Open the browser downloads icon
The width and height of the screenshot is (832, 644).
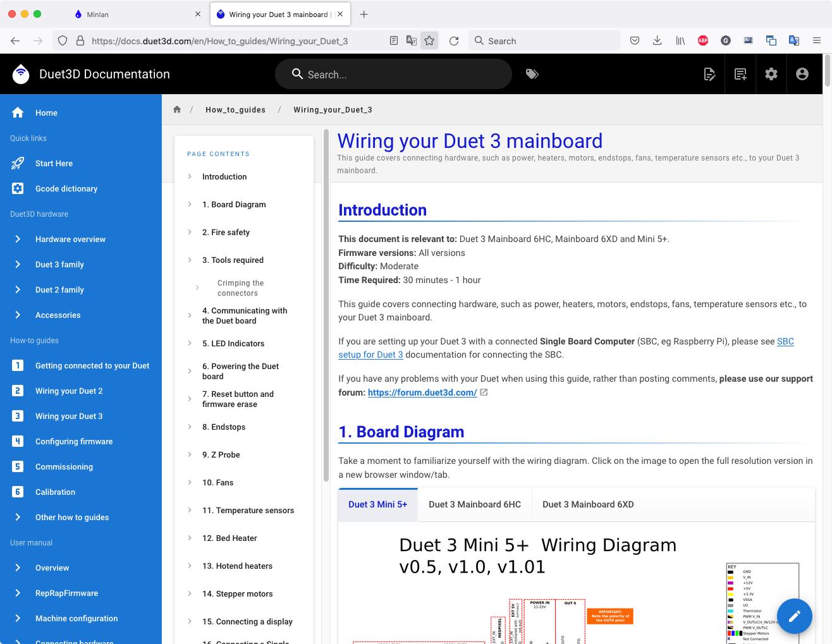658,40
